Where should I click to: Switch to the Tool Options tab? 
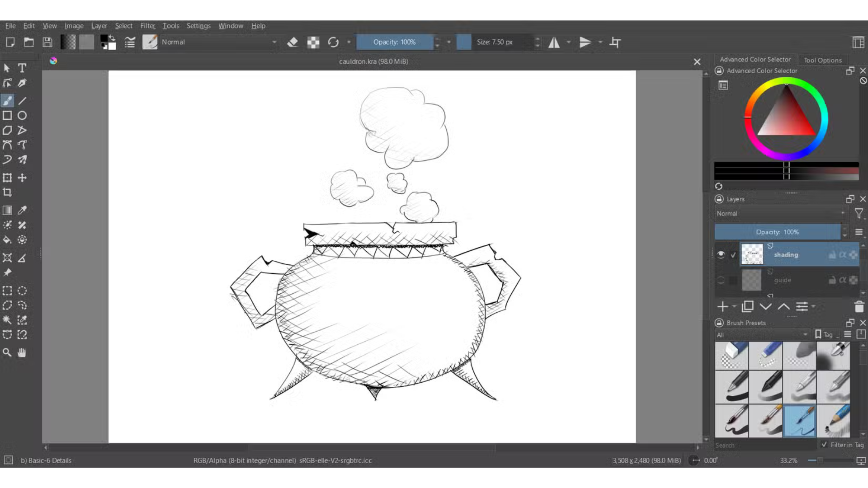point(822,60)
